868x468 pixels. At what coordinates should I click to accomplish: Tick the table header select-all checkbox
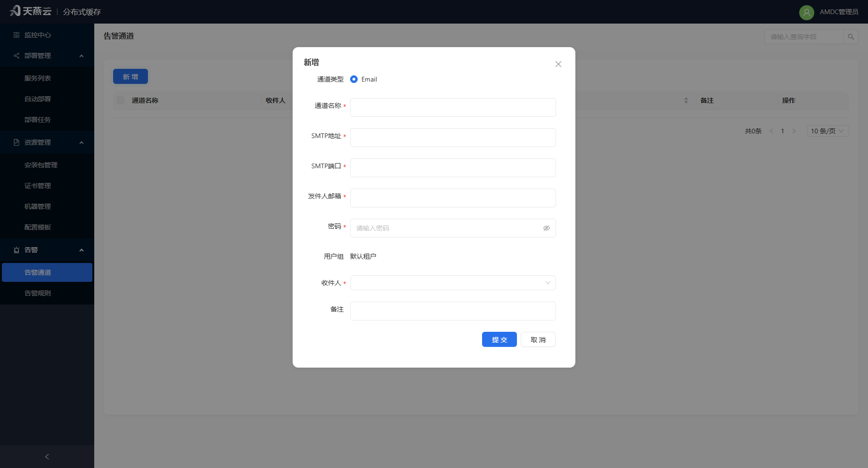121,100
